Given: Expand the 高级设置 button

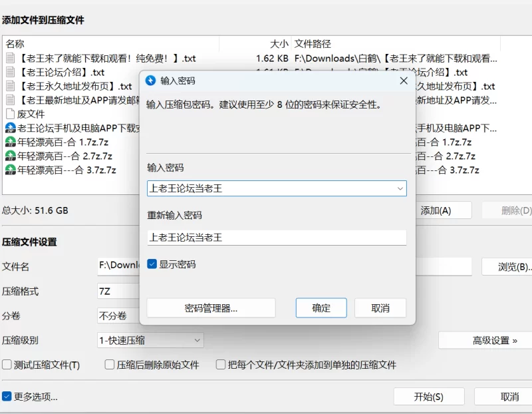Looking at the screenshot, I should (x=485, y=340).
